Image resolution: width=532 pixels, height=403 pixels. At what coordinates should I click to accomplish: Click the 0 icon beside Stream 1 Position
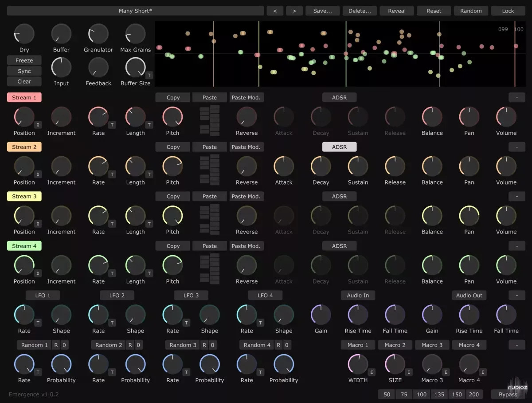(x=38, y=125)
